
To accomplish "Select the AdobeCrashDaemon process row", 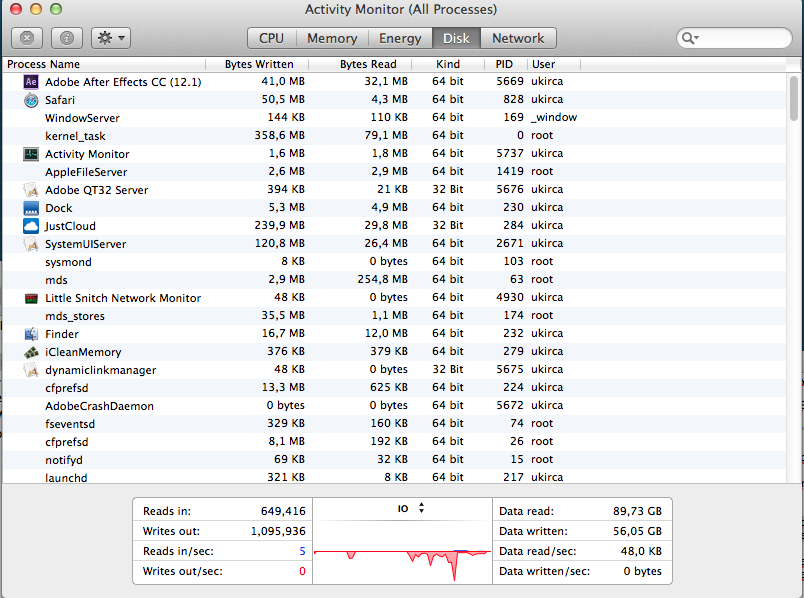I will click(394, 405).
